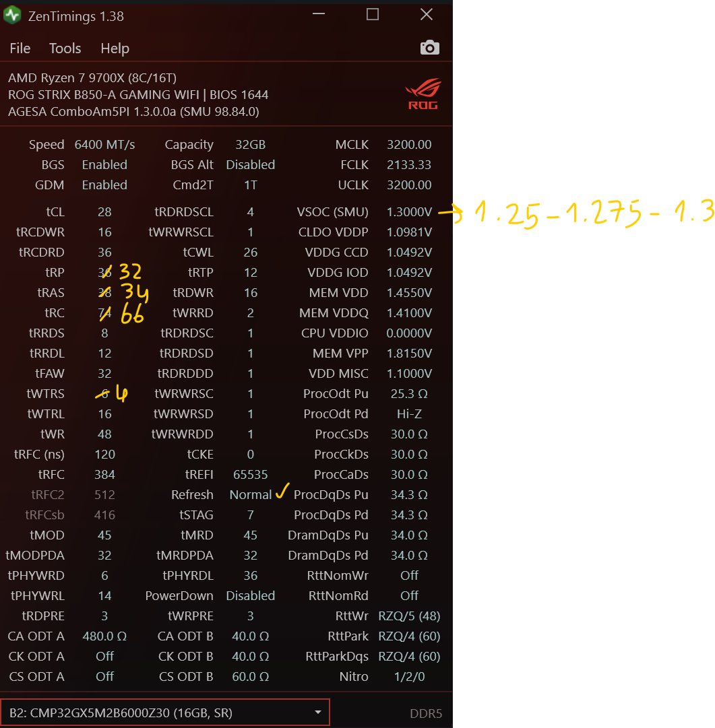
Task: Click the CS ODT B value 60.0 Ω
Action: [251, 676]
